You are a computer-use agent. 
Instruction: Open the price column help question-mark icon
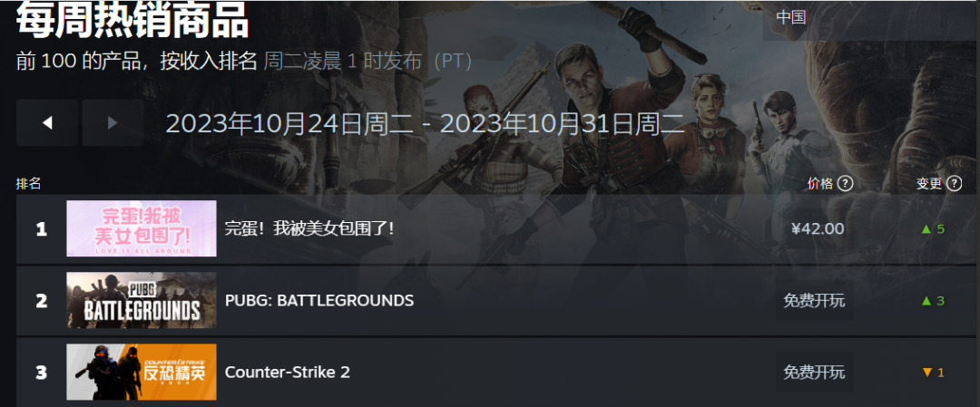coord(845,183)
